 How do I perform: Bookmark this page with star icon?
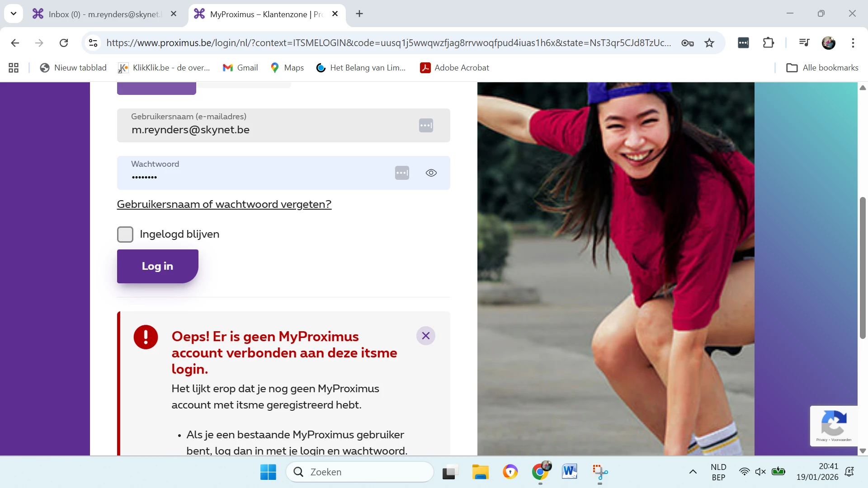[709, 43]
